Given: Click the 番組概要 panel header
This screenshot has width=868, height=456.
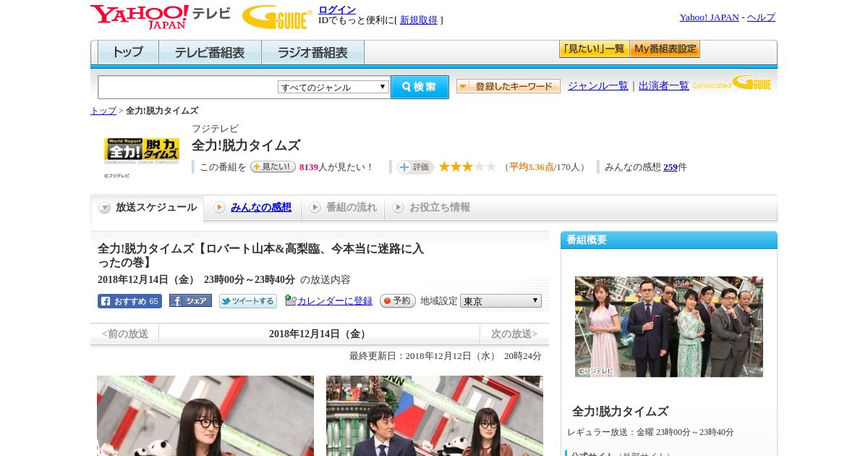Looking at the screenshot, I should coord(669,240).
